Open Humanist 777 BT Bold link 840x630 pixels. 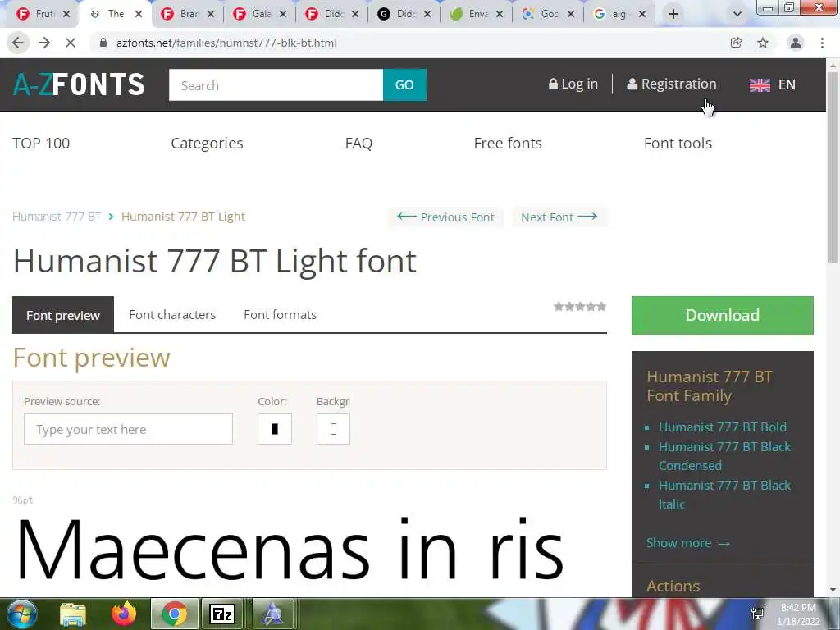coord(723,427)
